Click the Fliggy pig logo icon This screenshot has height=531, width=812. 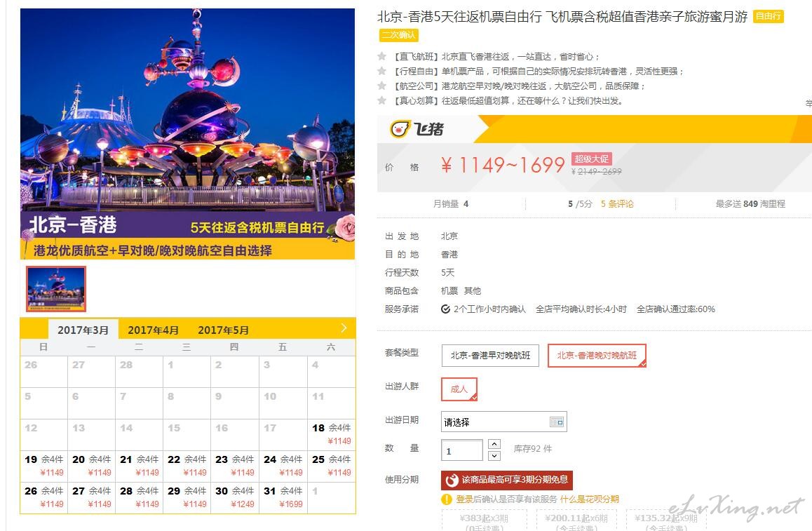point(399,128)
